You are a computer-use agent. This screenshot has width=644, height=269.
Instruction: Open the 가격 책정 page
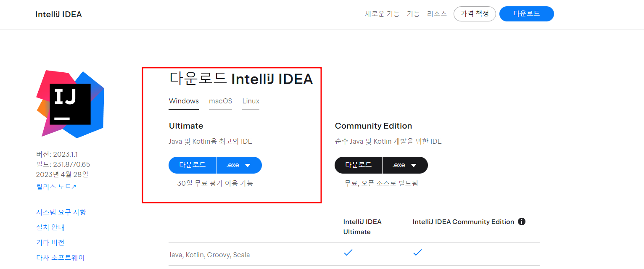[475, 13]
